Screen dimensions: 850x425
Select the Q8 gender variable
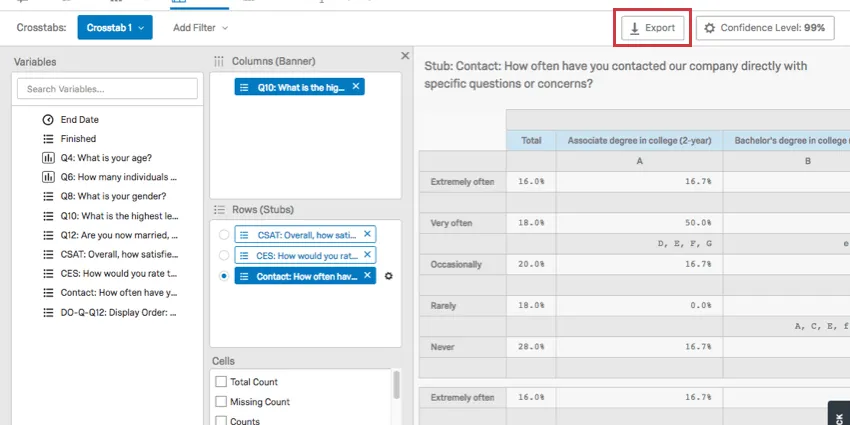113,196
